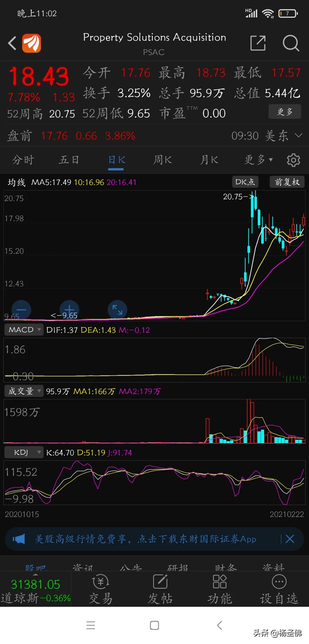Tap the 9.65 low marker on chart
The image size is (309, 644).
64,315
